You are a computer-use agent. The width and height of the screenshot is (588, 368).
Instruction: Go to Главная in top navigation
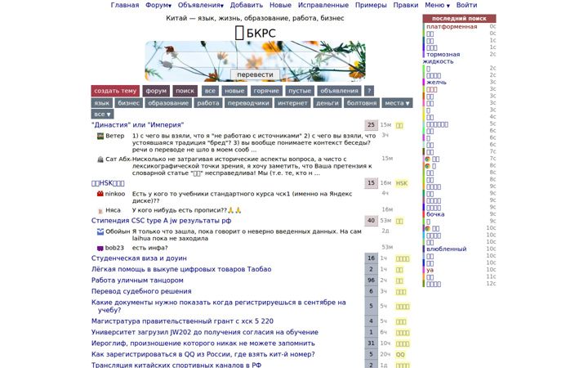125,5
